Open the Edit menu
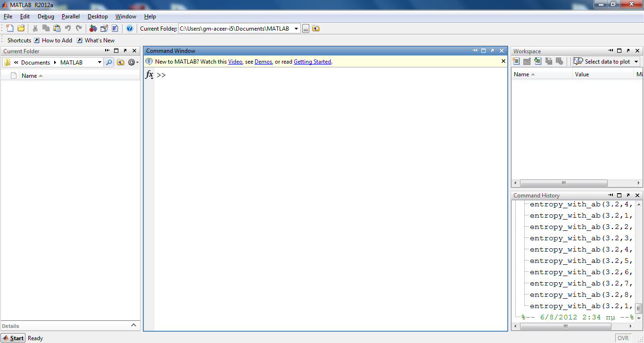 tap(25, 16)
